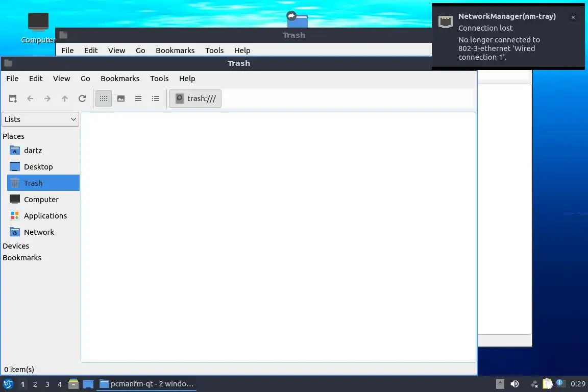Switch to detailed list view
Screen dimensions: 588x392
pos(156,99)
